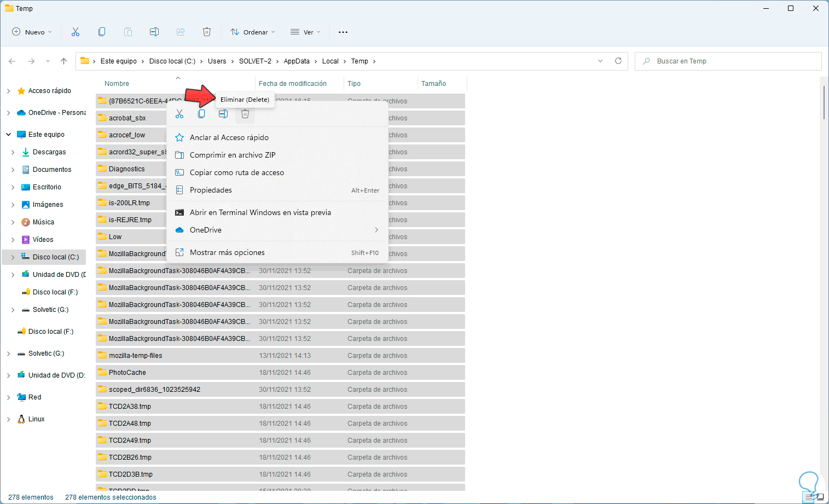The image size is (829, 504).
Task: Open the recent locations chevron
Action: click(48, 61)
